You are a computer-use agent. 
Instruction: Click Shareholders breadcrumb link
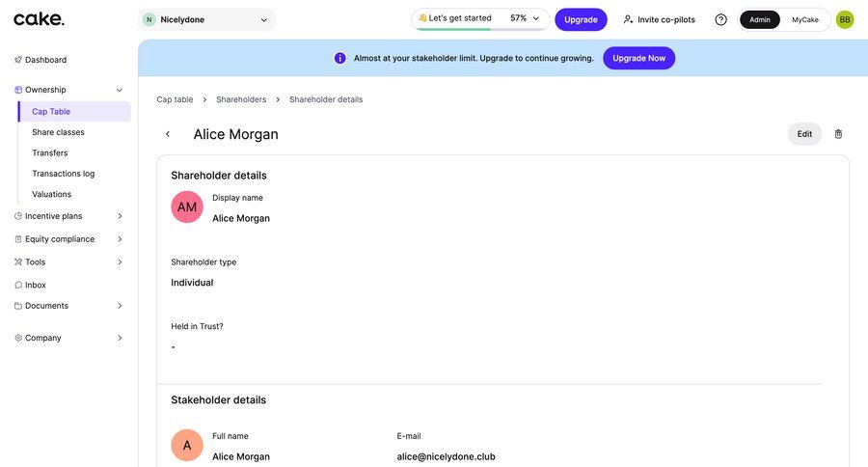(x=241, y=99)
